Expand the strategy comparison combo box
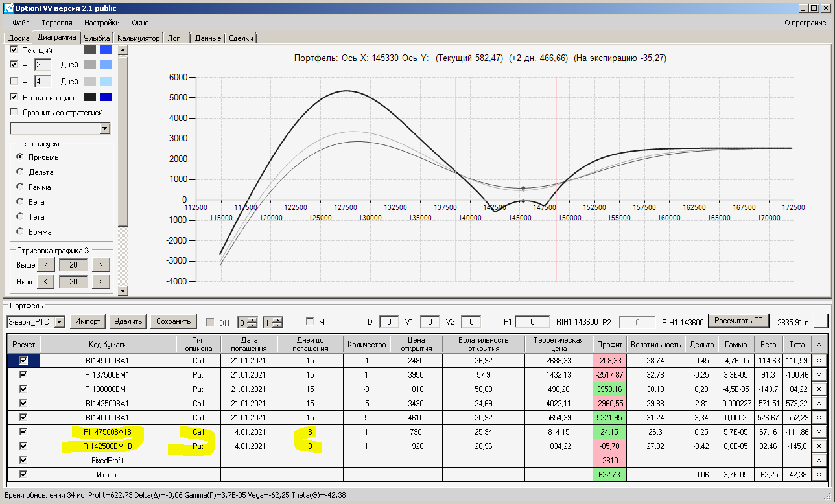Image resolution: width=835 pixels, height=504 pixels. (105, 129)
